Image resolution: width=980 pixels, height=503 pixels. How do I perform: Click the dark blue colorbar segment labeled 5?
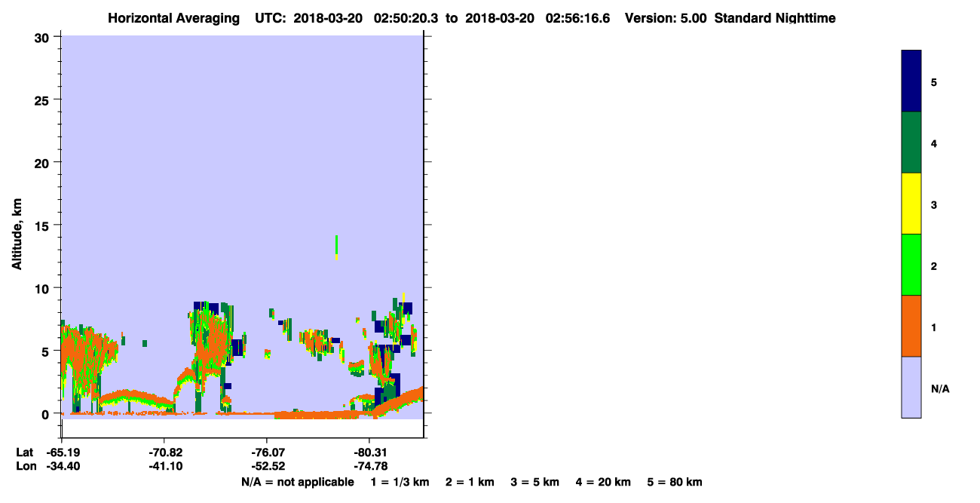coord(911,81)
